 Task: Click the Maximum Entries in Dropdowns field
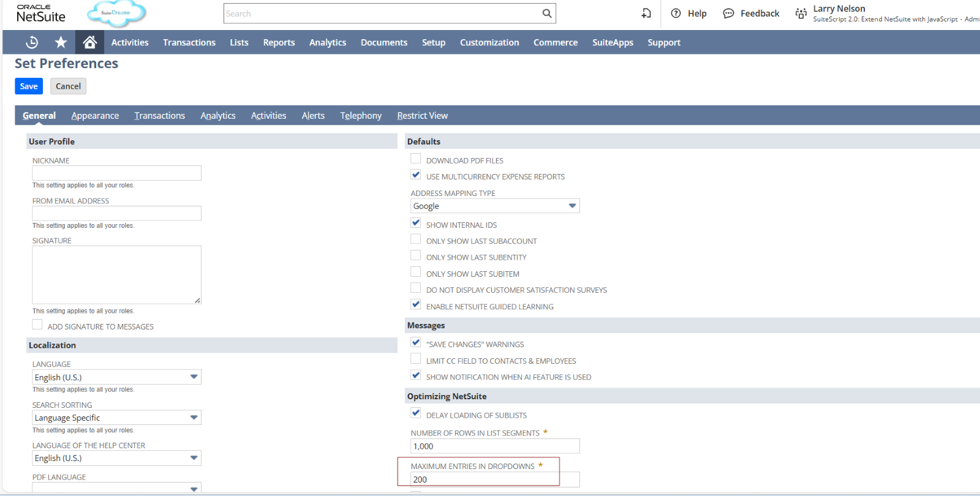point(494,479)
